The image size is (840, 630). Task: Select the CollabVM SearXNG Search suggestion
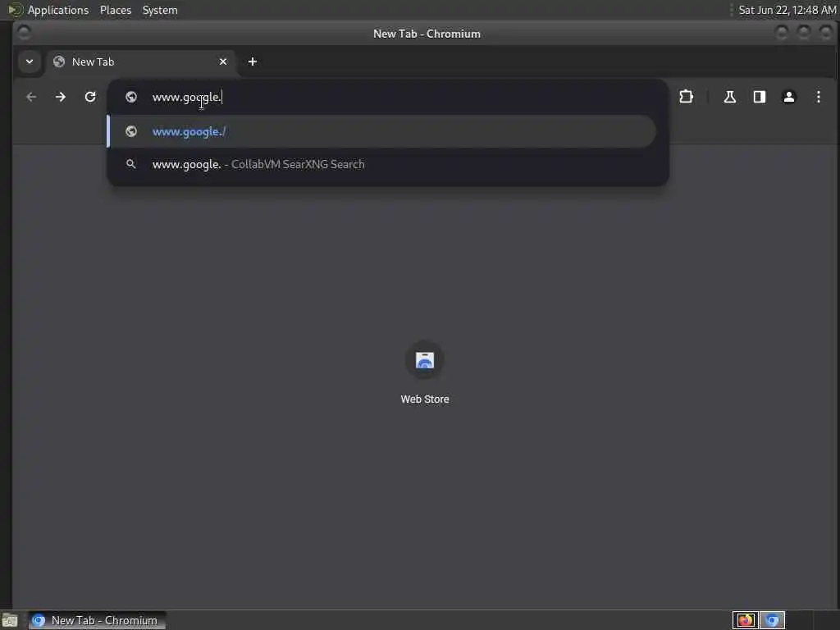coord(382,164)
